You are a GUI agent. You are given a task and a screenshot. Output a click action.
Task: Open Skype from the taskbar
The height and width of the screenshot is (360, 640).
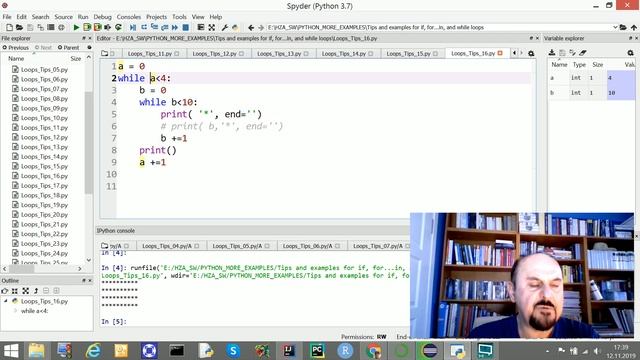tap(233, 351)
